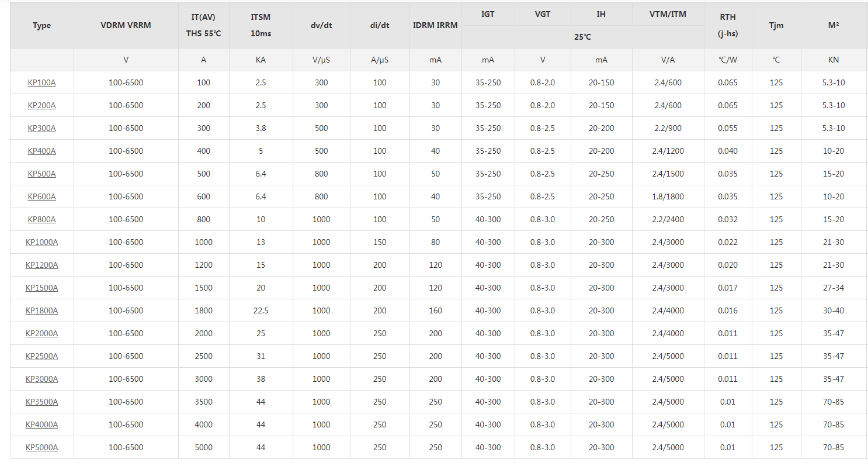
Task: Click the Tjm column header
Action: [x=776, y=26]
